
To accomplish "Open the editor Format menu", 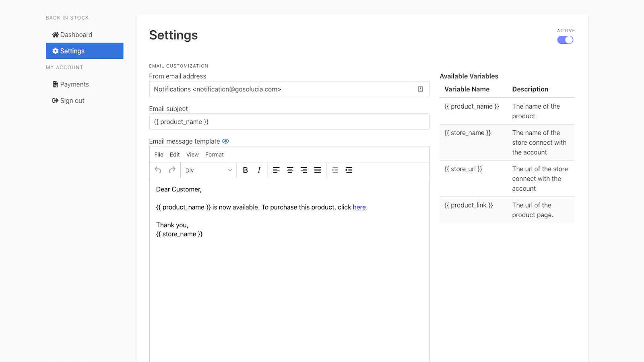I will (214, 154).
